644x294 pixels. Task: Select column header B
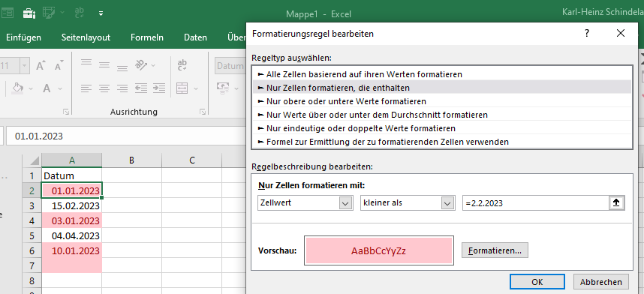[x=132, y=160]
